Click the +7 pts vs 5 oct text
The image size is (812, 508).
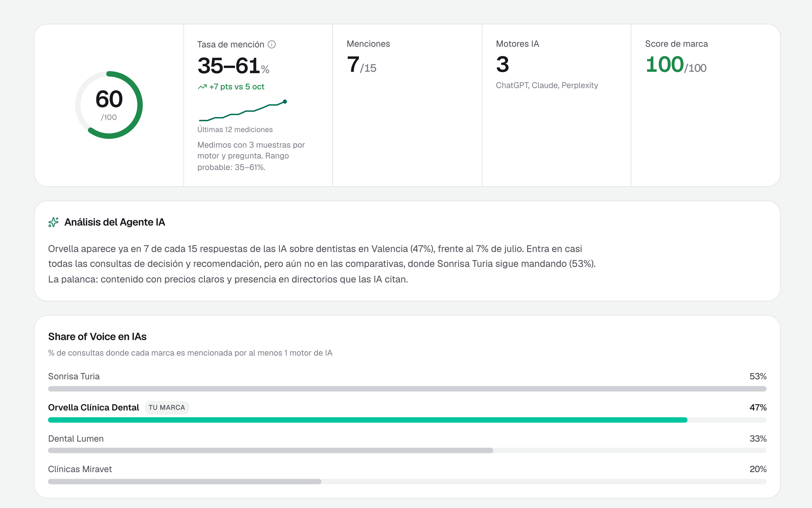click(x=237, y=87)
